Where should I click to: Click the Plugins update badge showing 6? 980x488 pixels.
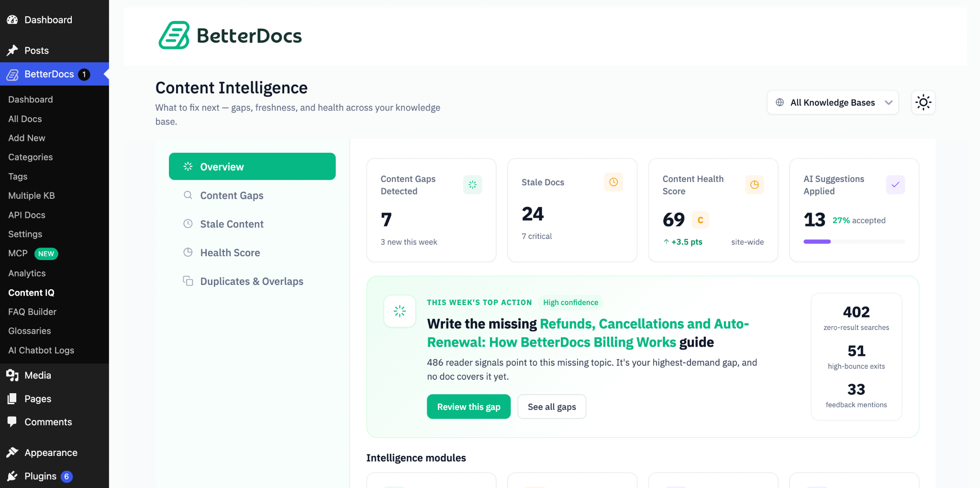click(67, 477)
